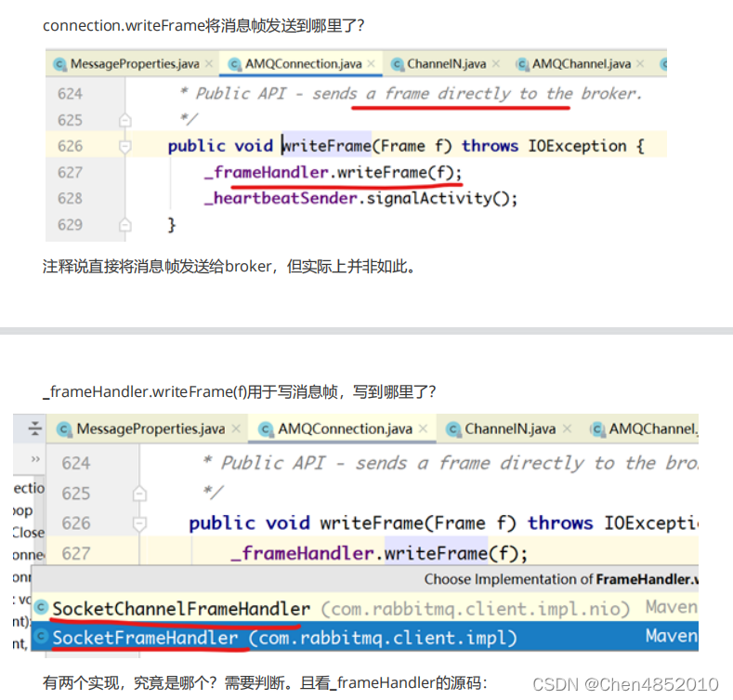Click class icon of lower AMQChannel tab

click(x=597, y=429)
